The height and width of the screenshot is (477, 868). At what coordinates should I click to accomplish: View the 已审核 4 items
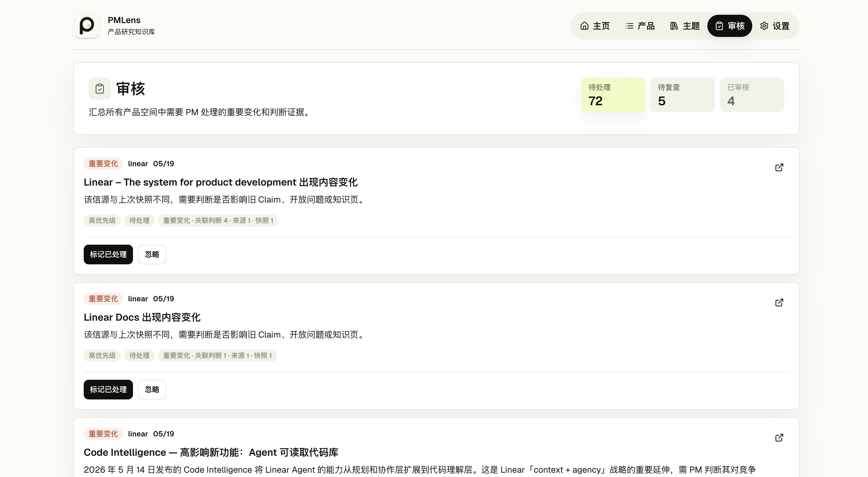[x=752, y=95]
